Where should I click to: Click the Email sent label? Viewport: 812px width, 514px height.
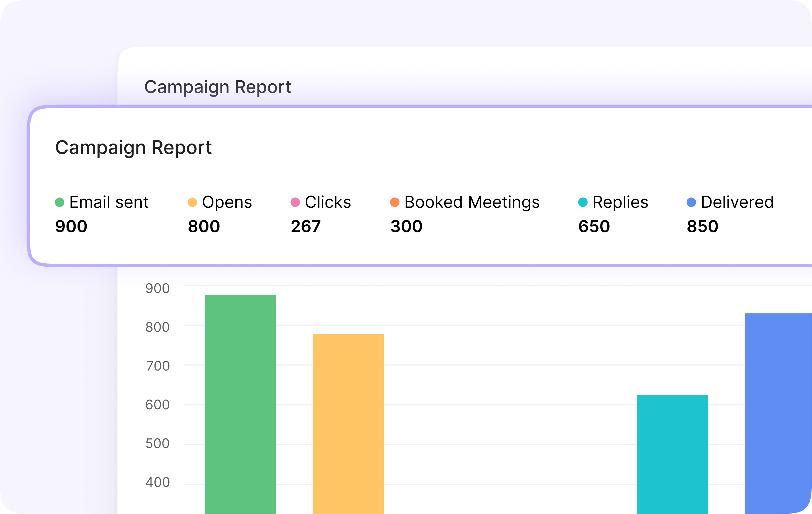109,202
